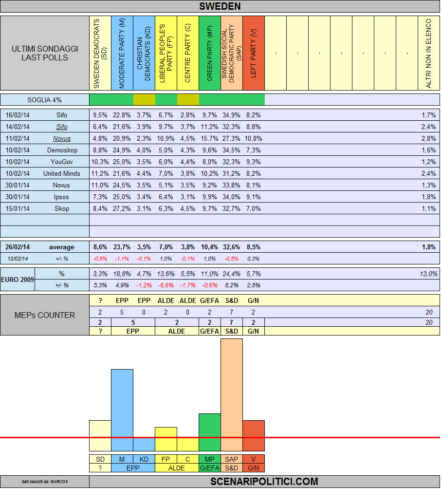Click the 32,6% average SAP value
This screenshot has width=442, height=504.
[231, 247]
